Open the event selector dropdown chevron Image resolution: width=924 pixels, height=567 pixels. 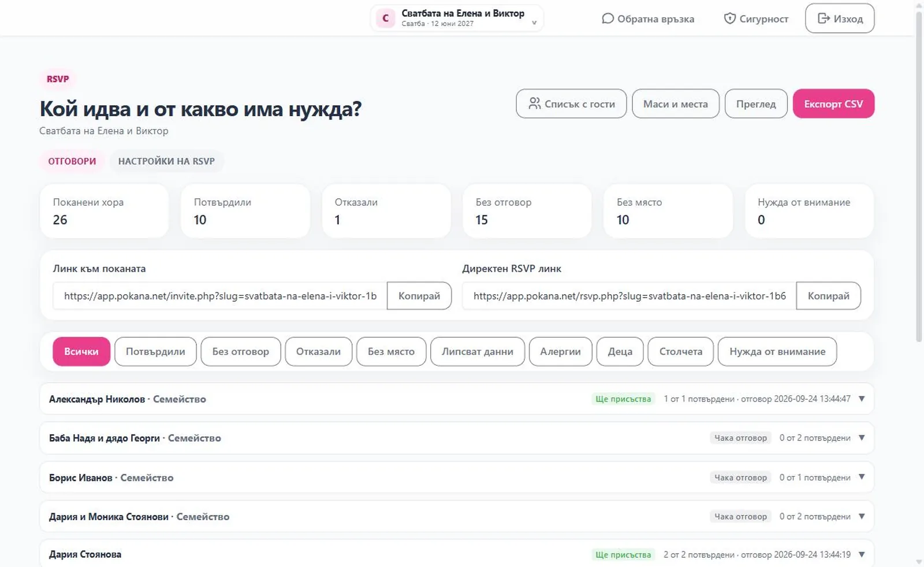[534, 24]
